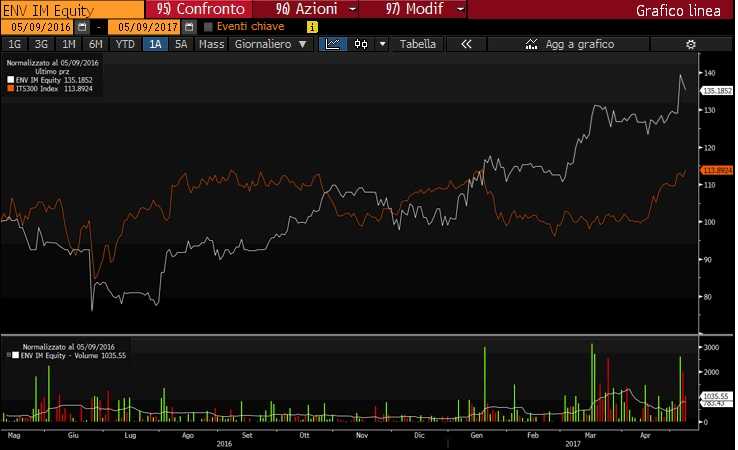Image resolution: width=738 pixels, height=450 pixels.
Task: Select the 6M time range
Action: (96, 44)
